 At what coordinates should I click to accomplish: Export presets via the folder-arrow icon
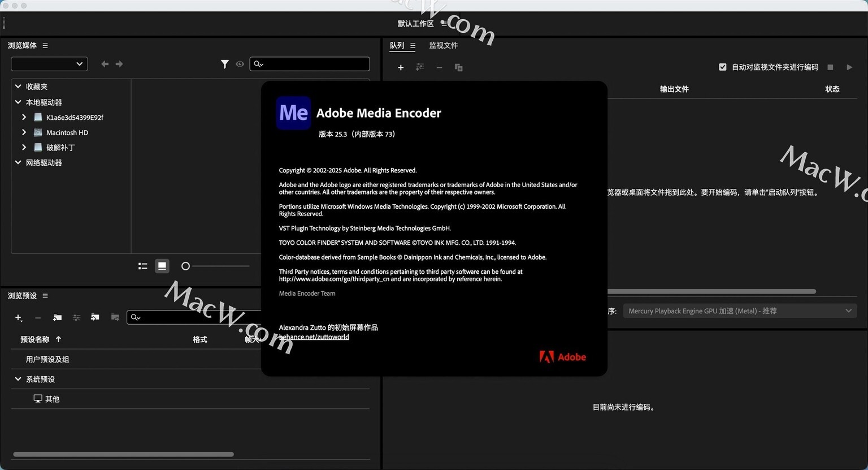115,318
